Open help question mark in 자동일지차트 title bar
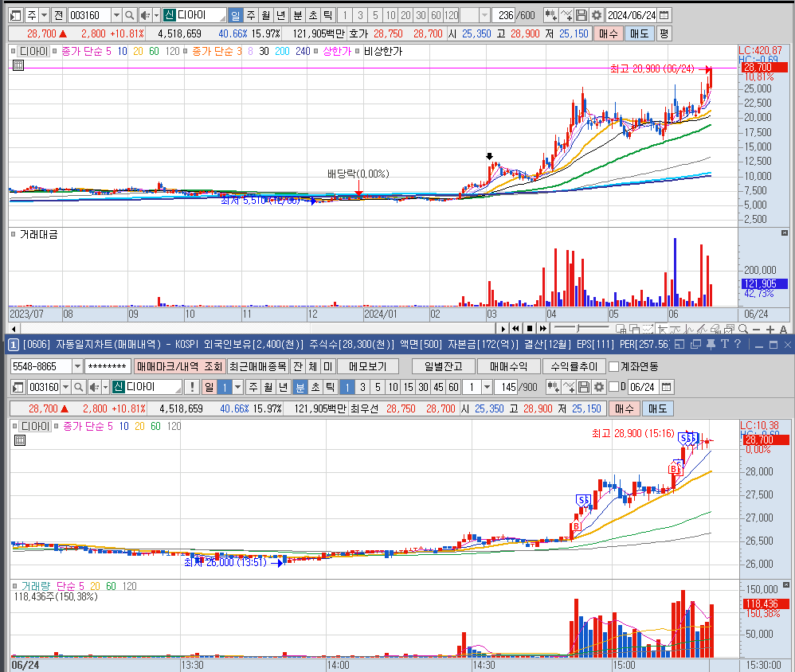 click(x=738, y=344)
